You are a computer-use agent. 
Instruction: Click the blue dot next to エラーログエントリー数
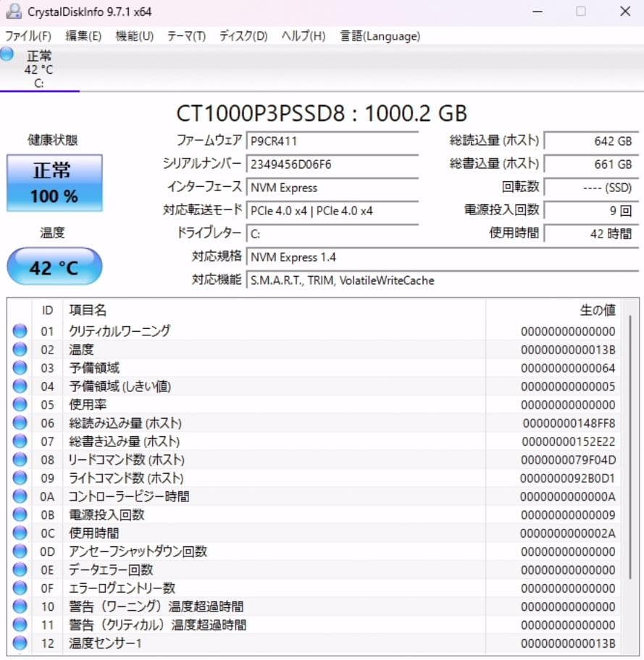point(20,588)
